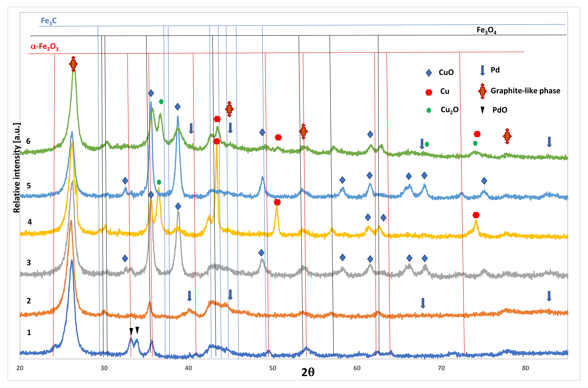Click the x-axis tick label 80
Screen dimensions: 588x388
click(x=525, y=368)
